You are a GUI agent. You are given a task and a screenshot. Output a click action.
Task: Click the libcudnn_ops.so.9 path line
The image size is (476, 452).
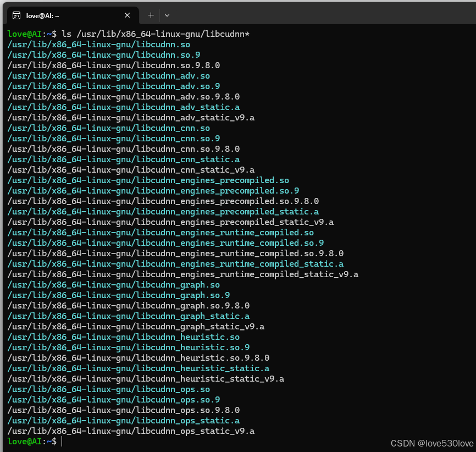114,400
